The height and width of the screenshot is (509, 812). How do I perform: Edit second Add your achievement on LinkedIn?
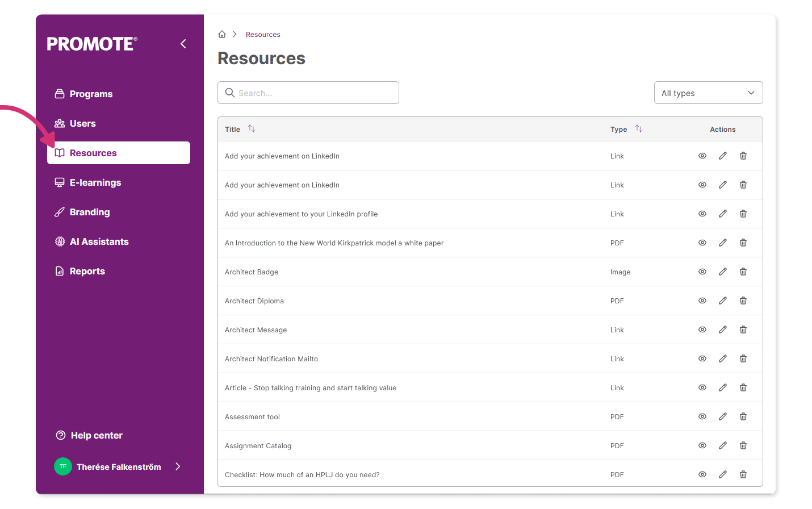tap(723, 185)
